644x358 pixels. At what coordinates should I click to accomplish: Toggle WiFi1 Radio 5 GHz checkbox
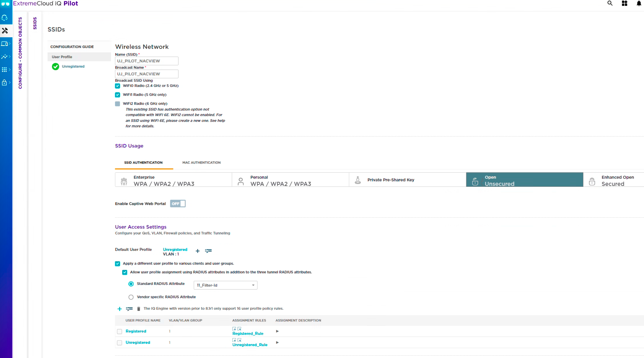pos(117,95)
